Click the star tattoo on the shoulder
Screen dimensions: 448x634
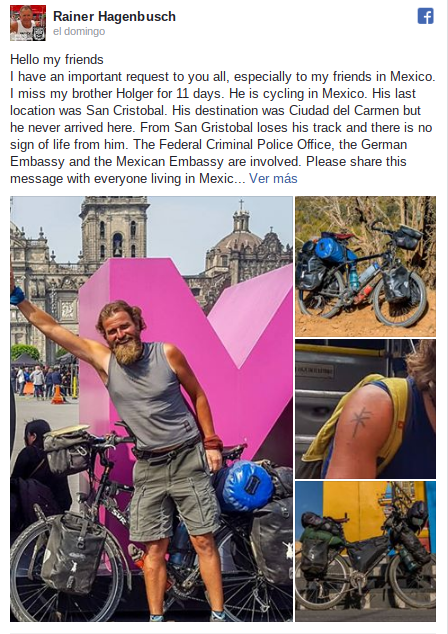pos(360,421)
